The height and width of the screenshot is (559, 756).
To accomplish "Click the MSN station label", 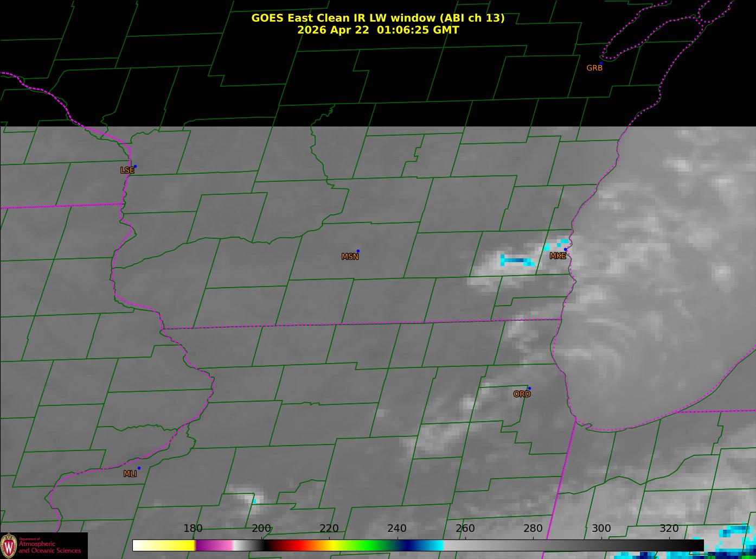I will (350, 256).
